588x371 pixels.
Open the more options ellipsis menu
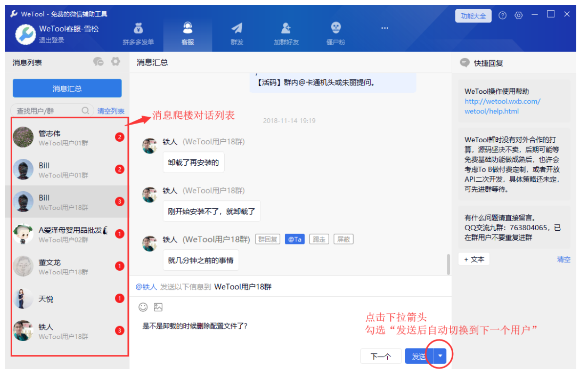(x=385, y=28)
